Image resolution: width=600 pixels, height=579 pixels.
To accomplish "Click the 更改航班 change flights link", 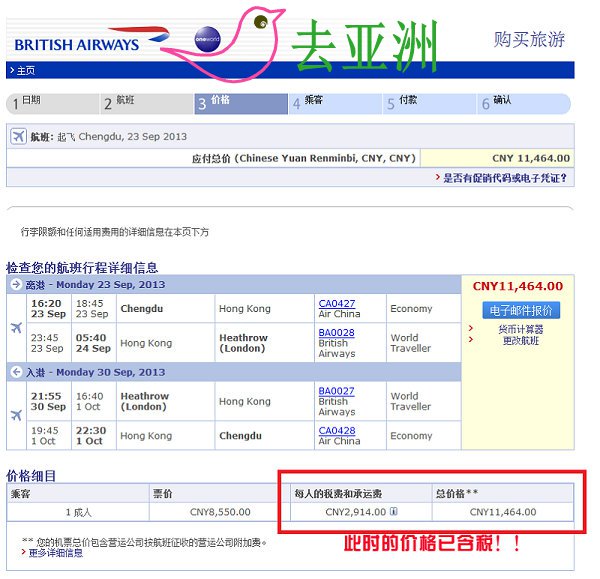I will coord(521,340).
